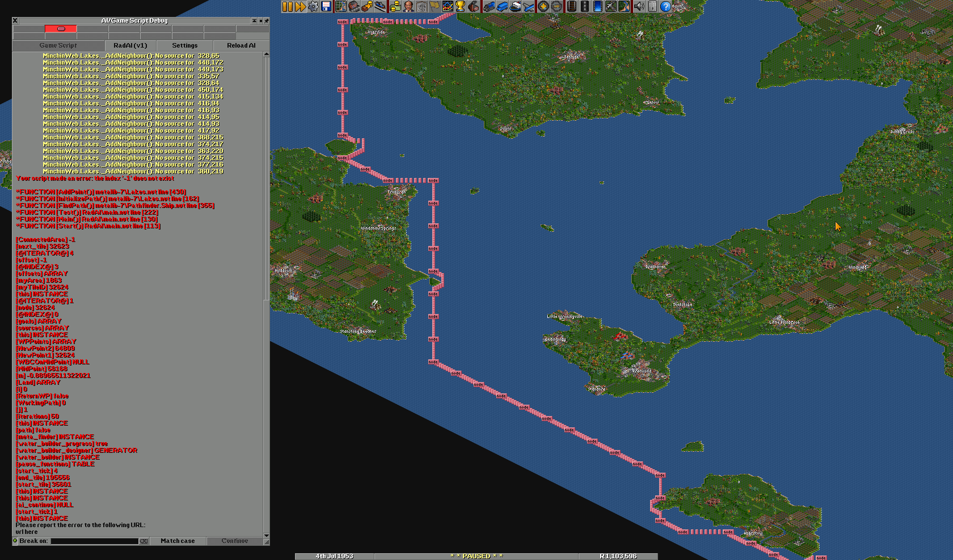Open the story book toolbar icon
The height and width of the screenshot is (560, 953).
pyautogui.click(x=421, y=7)
